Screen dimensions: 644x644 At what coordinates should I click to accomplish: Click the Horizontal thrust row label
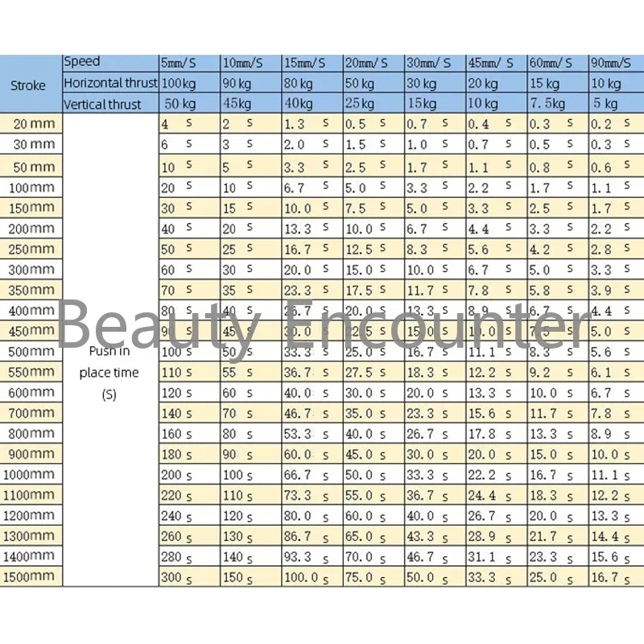[x=110, y=83]
